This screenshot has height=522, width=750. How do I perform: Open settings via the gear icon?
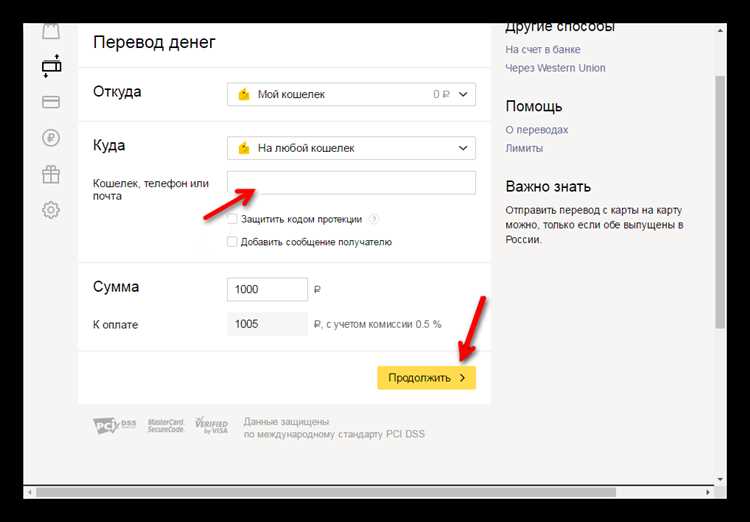51,210
